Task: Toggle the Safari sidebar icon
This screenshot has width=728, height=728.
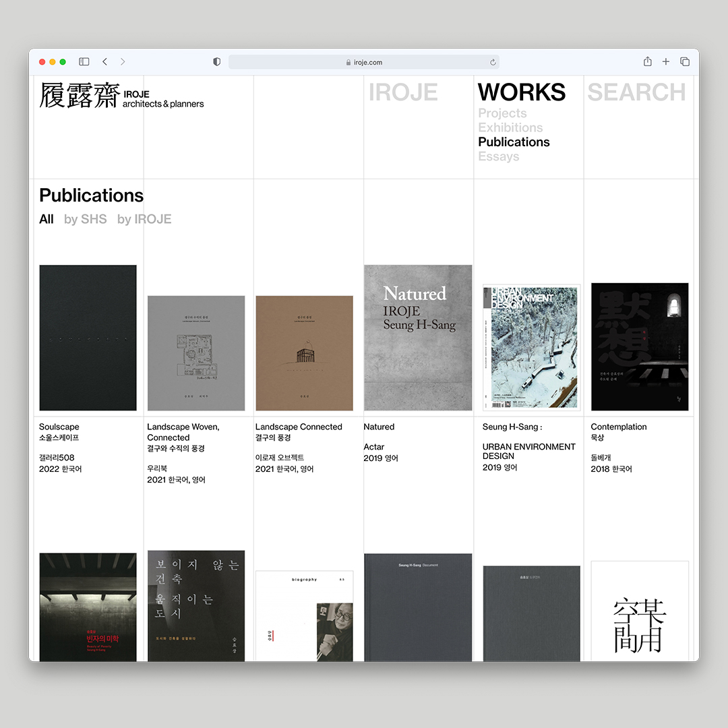Action: pyautogui.click(x=84, y=62)
